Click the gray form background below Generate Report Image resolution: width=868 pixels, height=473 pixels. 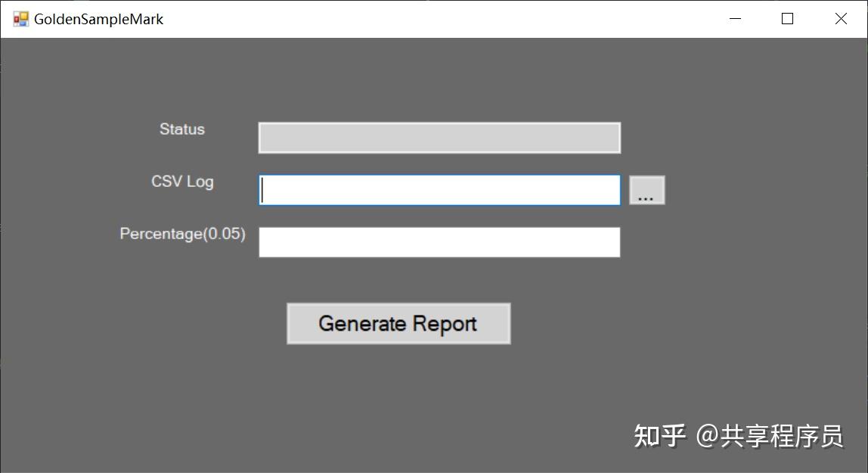398,401
